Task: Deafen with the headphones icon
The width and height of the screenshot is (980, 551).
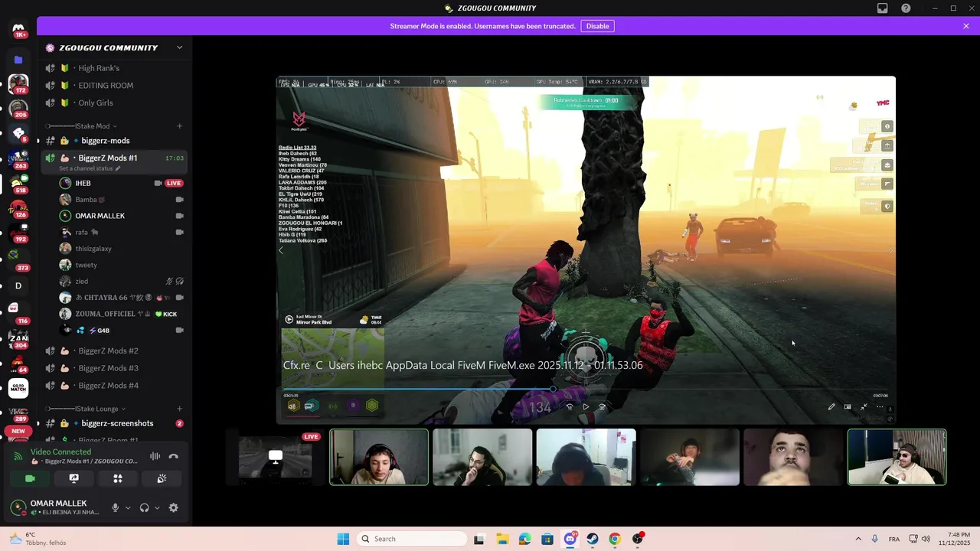Action: coord(144,507)
